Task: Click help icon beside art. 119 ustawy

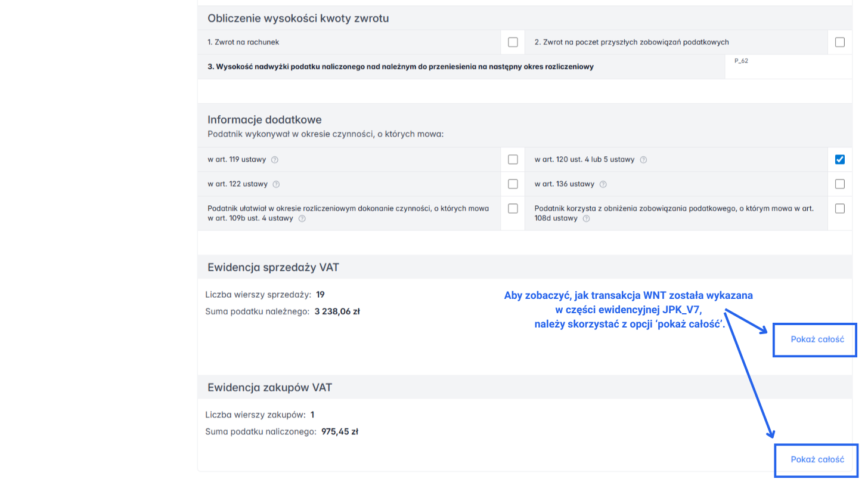Action: pyautogui.click(x=275, y=160)
